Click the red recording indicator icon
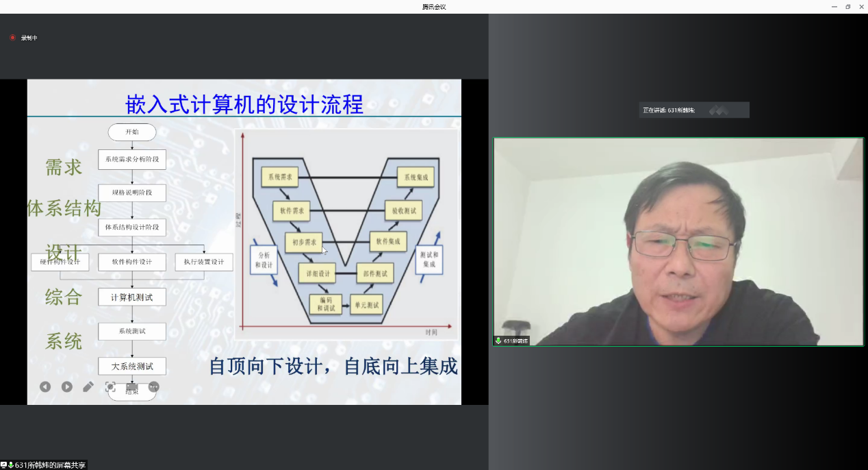The height and width of the screenshot is (470, 868). click(12, 38)
